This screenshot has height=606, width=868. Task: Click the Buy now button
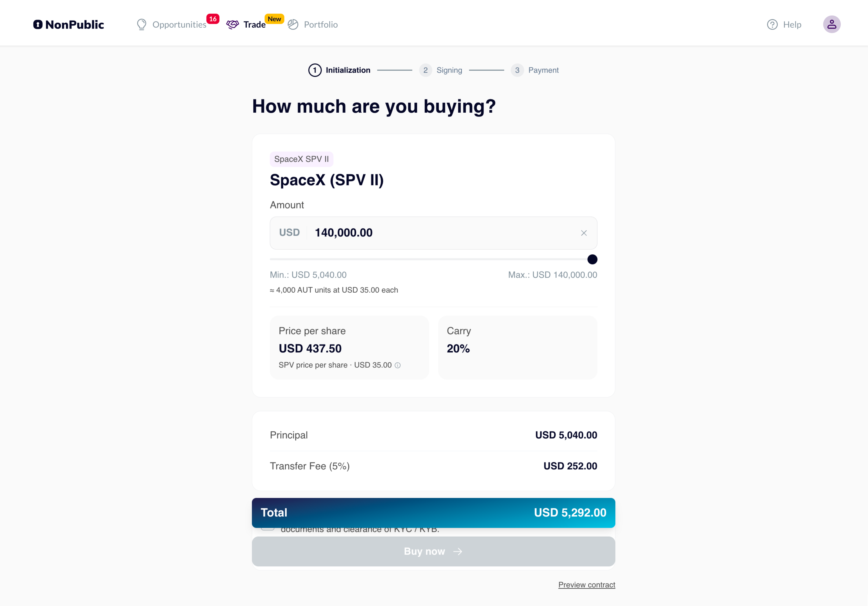pos(433,551)
